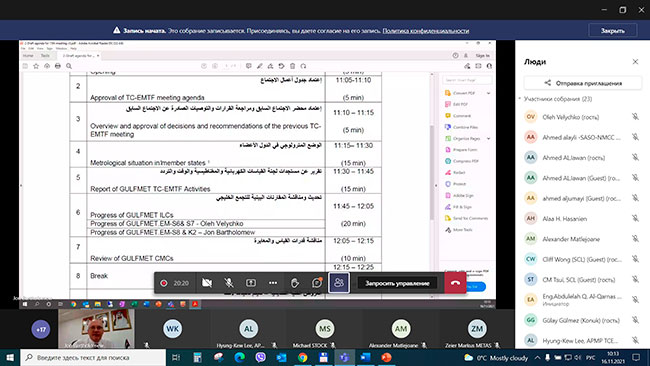Click the Запросить управление button
The width and height of the screenshot is (650, 366).
(397, 284)
